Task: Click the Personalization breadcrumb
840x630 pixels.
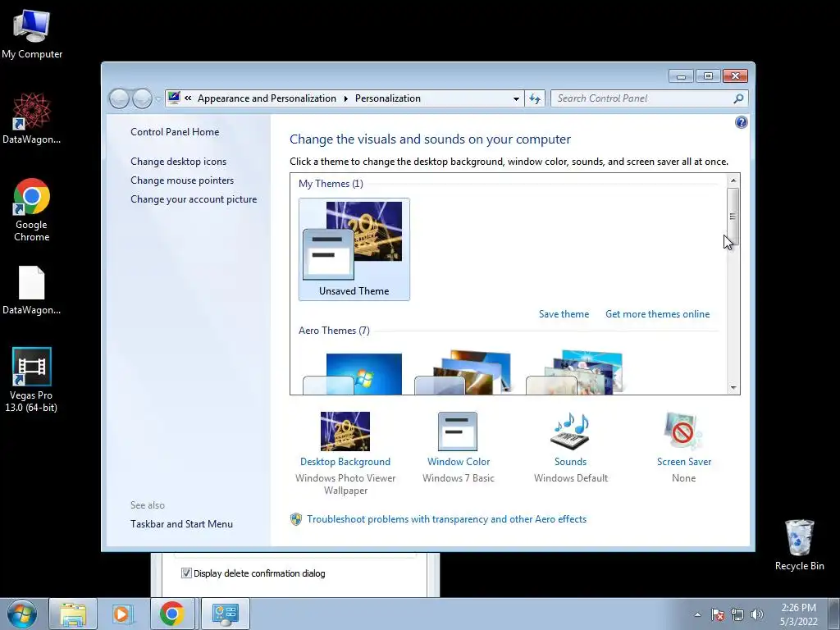Action: click(388, 98)
